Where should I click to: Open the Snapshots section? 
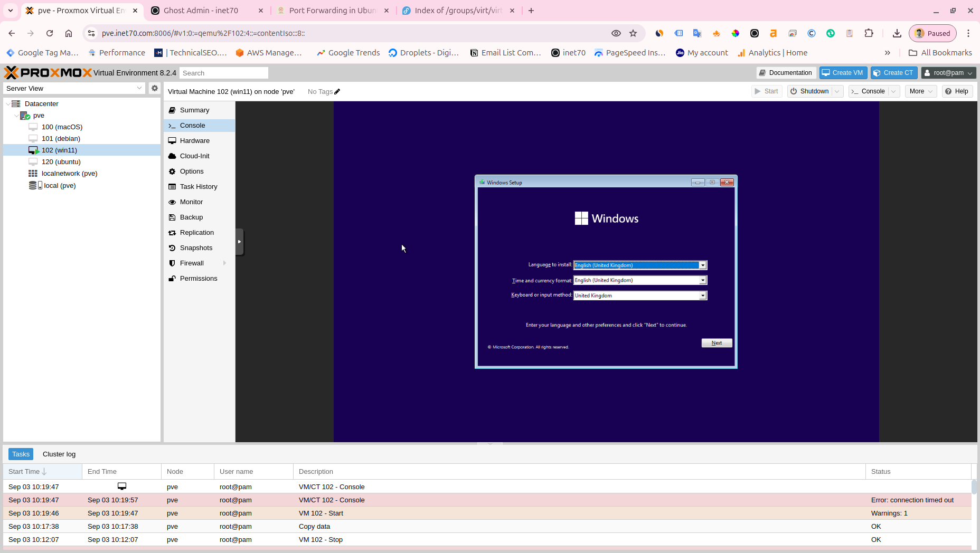pos(199,248)
